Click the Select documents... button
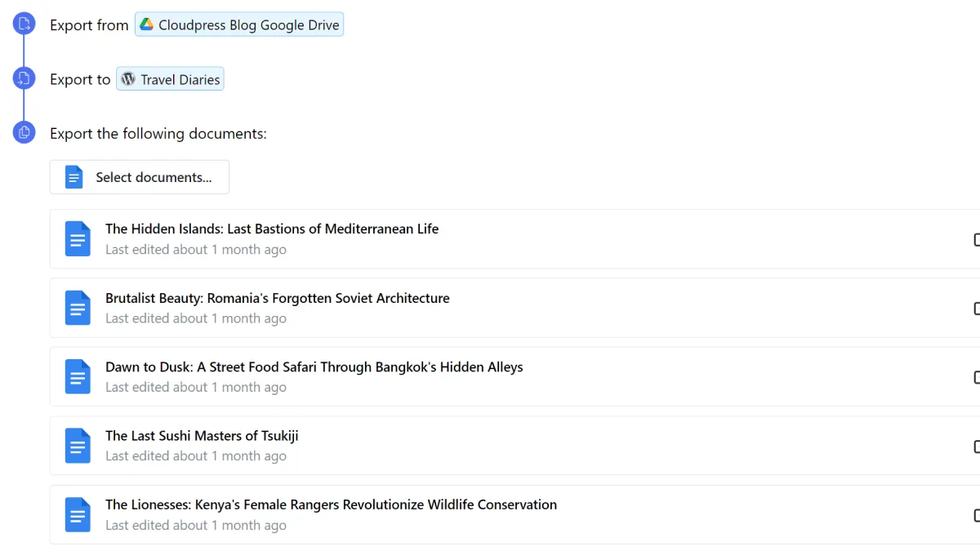The height and width of the screenshot is (551, 980). [x=140, y=177]
